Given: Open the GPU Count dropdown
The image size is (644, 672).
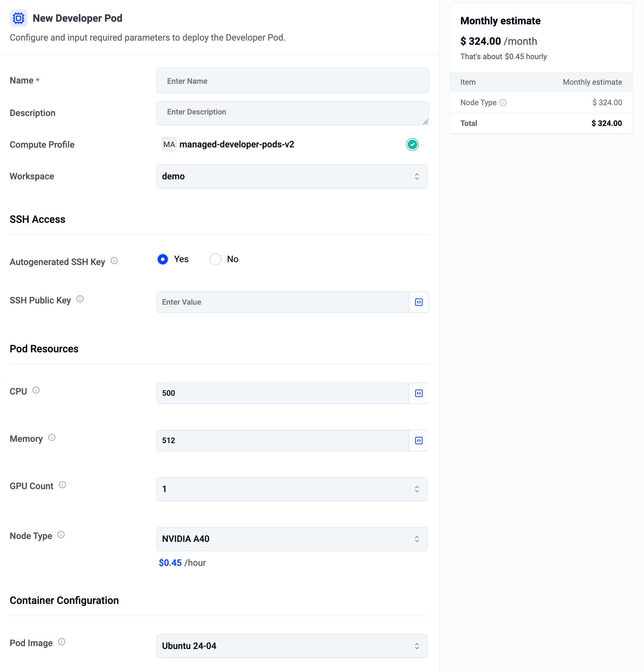Looking at the screenshot, I should pyautogui.click(x=292, y=489).
